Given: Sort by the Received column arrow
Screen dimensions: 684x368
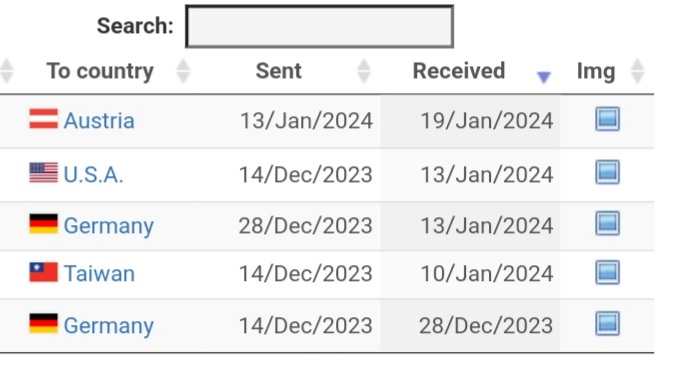Looking at the screenshot, I should point(544,77).
